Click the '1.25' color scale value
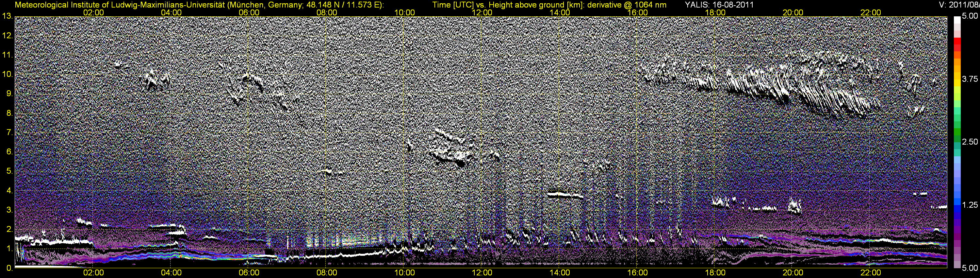This screenshot has height=278, width=980. pyautogui.click(x=970, y=205)
